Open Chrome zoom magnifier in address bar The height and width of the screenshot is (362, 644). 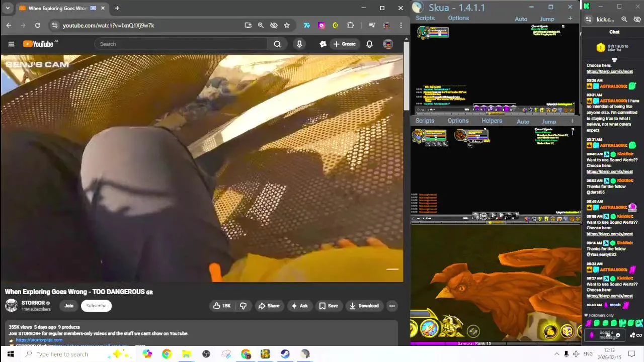[261, 25]
